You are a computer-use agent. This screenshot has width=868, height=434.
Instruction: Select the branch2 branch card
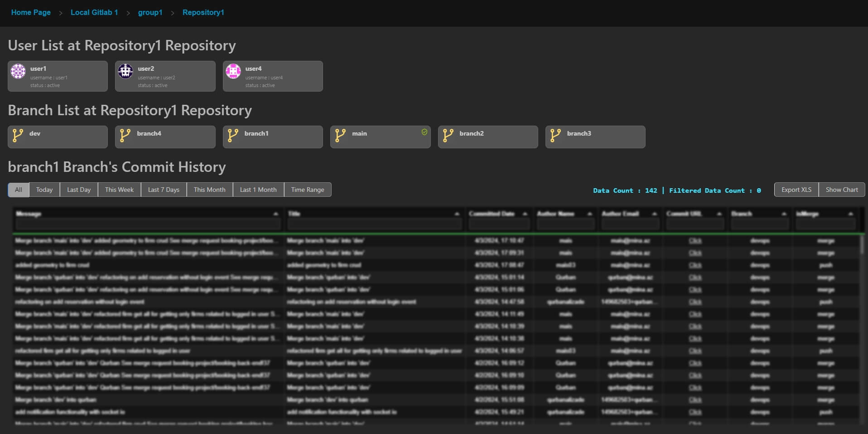(488, 137)
